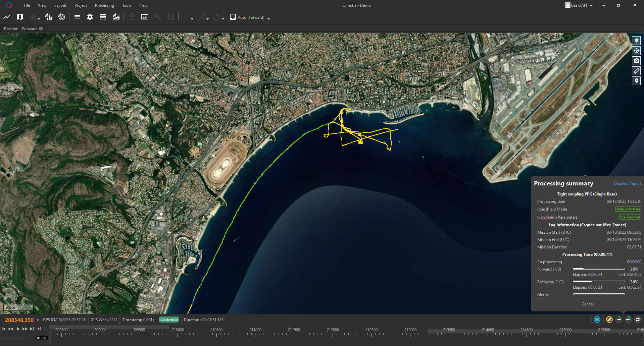
Task: Open the Processing menu
Action: pos(104,5)
